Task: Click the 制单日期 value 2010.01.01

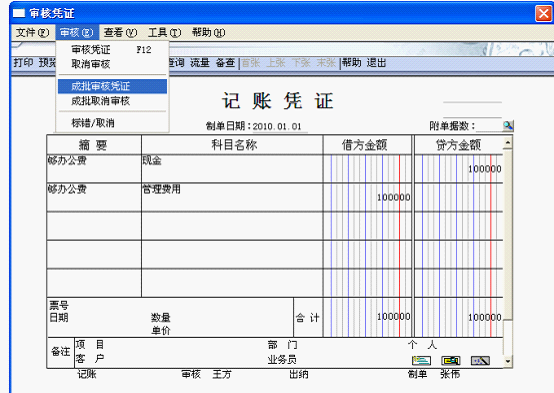Action: pyautogui.click(x=277, y=127)
